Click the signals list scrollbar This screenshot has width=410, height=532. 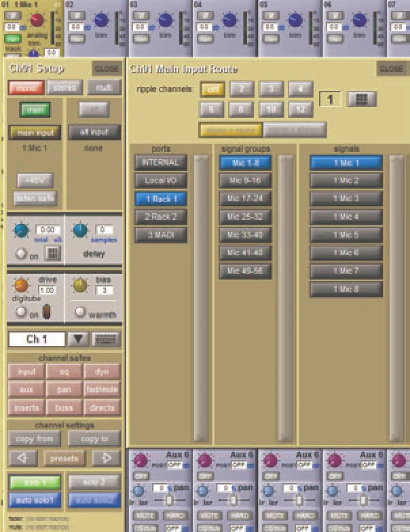[396, 299]
